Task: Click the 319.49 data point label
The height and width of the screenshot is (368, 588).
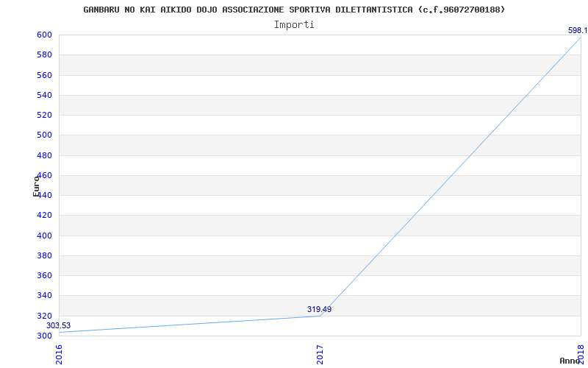Action: tap(319, 309)
